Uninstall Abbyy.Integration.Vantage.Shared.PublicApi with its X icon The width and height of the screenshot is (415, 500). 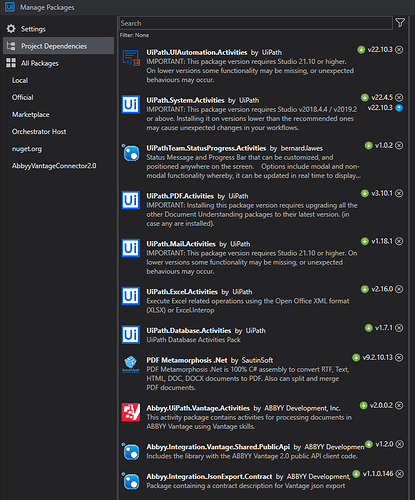point(400,444)
